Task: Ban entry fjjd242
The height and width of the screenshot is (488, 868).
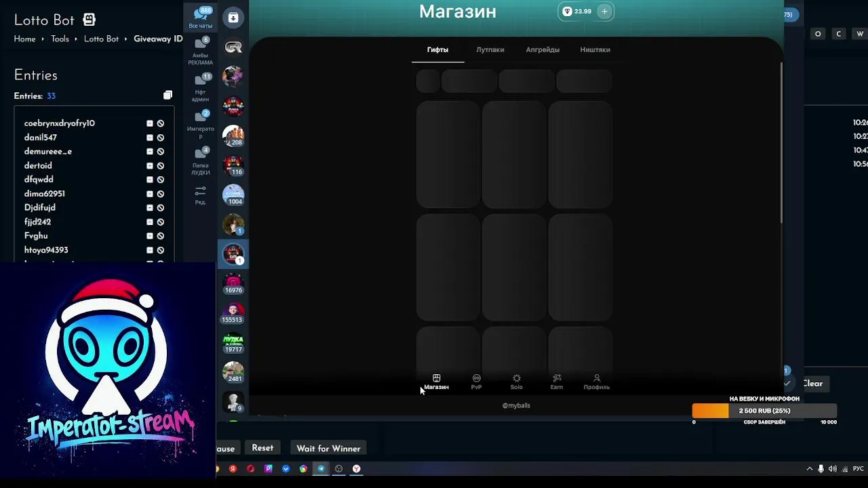Action: tap(161, 222)
